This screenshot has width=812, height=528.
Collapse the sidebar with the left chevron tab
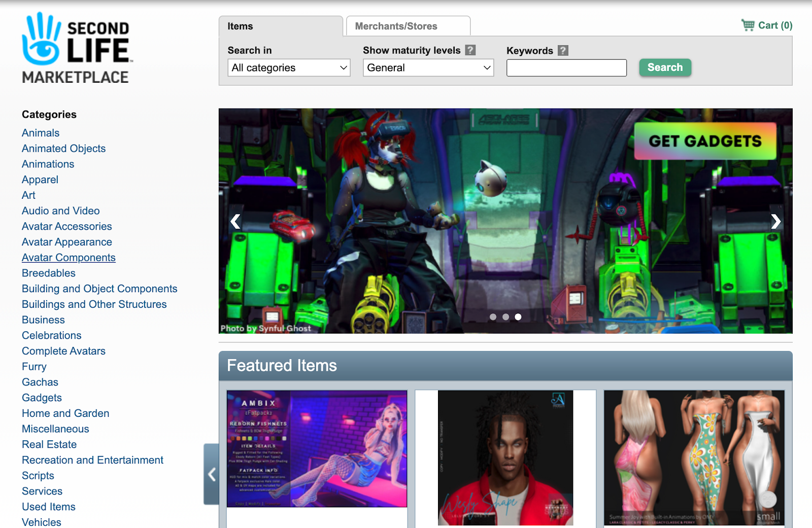tap(212, 474)
